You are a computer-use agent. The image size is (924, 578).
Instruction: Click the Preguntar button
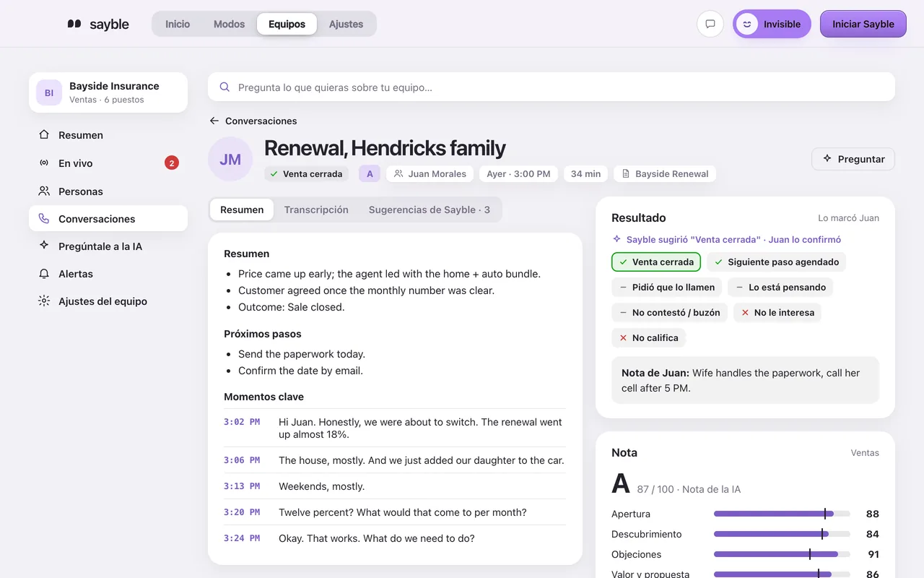853,159
